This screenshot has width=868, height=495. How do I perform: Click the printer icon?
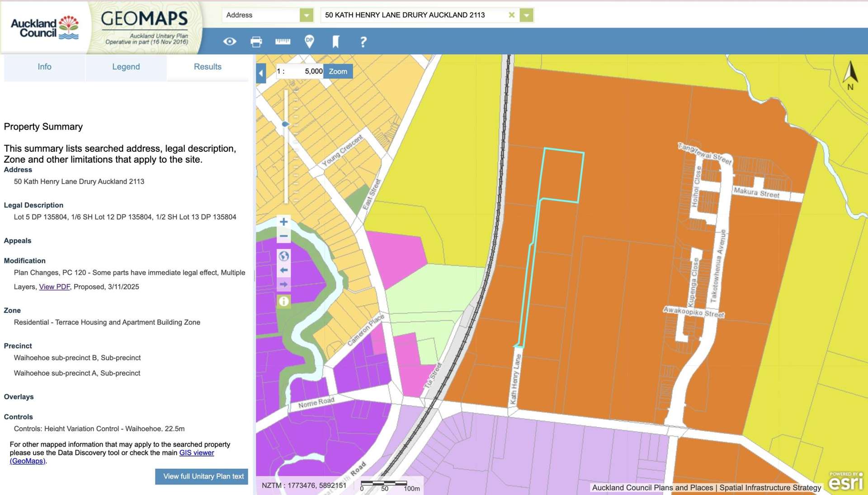coord(256,42)
